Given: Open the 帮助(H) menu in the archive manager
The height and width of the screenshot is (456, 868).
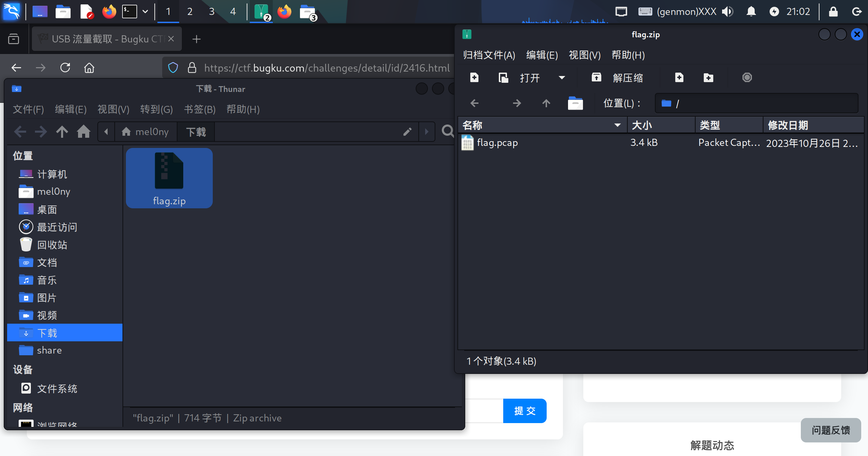Looking at the screenshot, I should [628, 55].
